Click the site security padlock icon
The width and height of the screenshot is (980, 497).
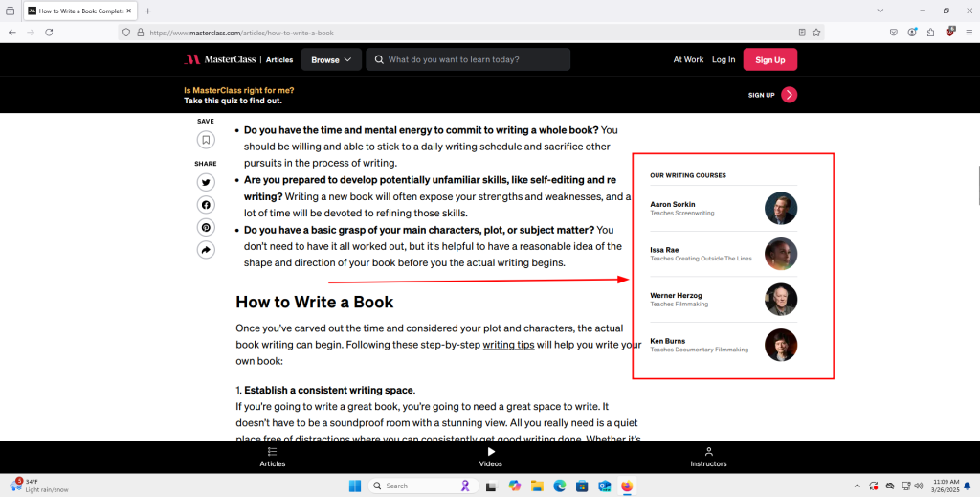coord(140,33)
